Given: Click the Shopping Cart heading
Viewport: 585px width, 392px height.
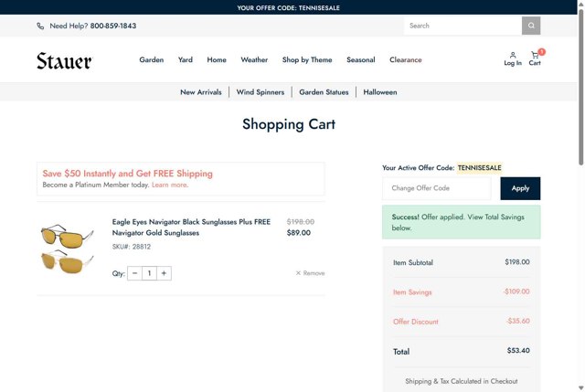Looking at the screenshot, I should click(x=289, y=124).
